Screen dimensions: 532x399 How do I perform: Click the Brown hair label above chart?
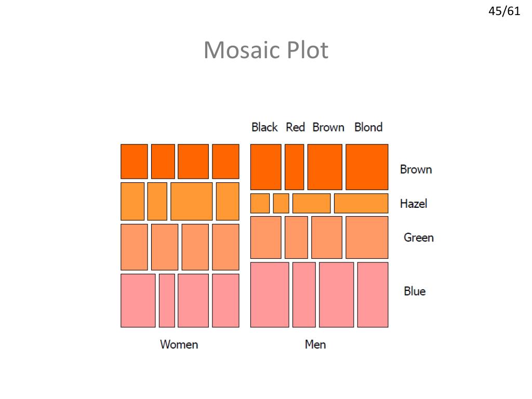pyautogui.click(x=328, y=127)
